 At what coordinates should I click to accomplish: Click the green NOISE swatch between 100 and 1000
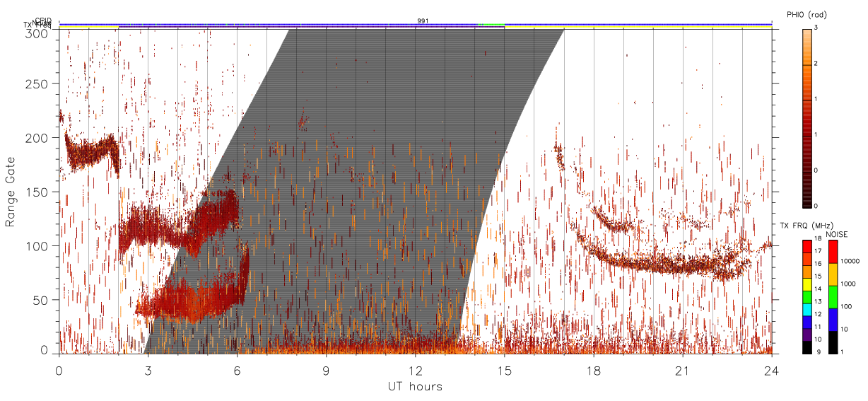[833, 297]
